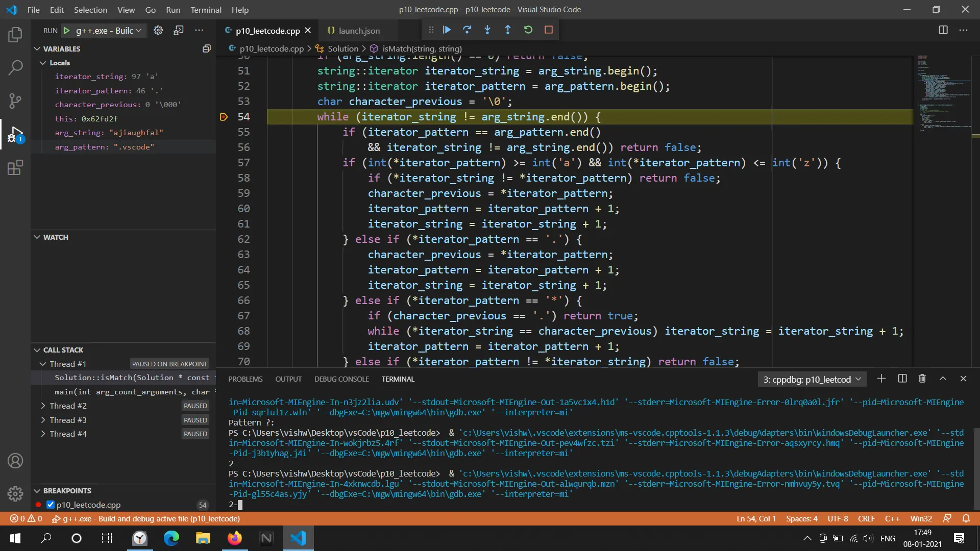Open the Terminal menu in the menu bar
This screenshot has height=551, width=980.
pos(206,10)
